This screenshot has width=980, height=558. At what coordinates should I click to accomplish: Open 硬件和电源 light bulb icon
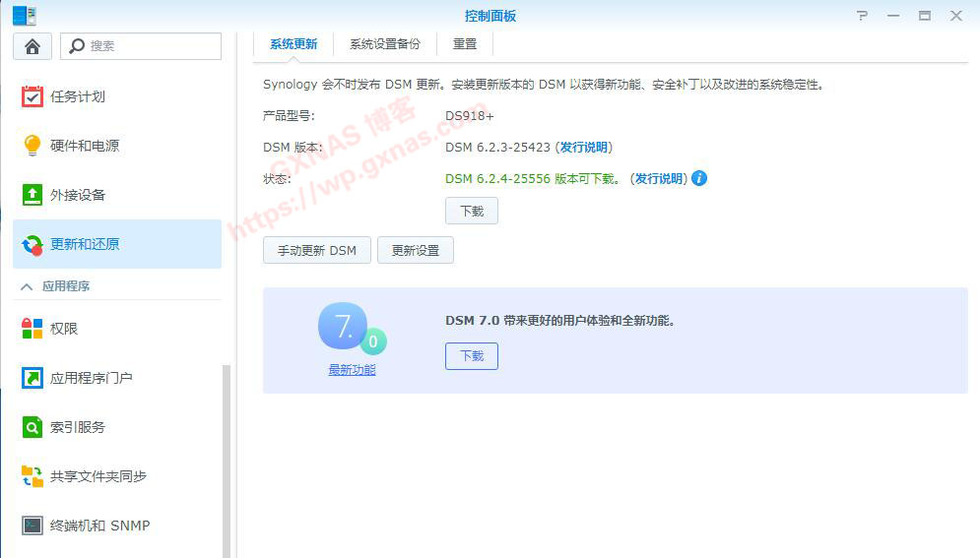33,146
